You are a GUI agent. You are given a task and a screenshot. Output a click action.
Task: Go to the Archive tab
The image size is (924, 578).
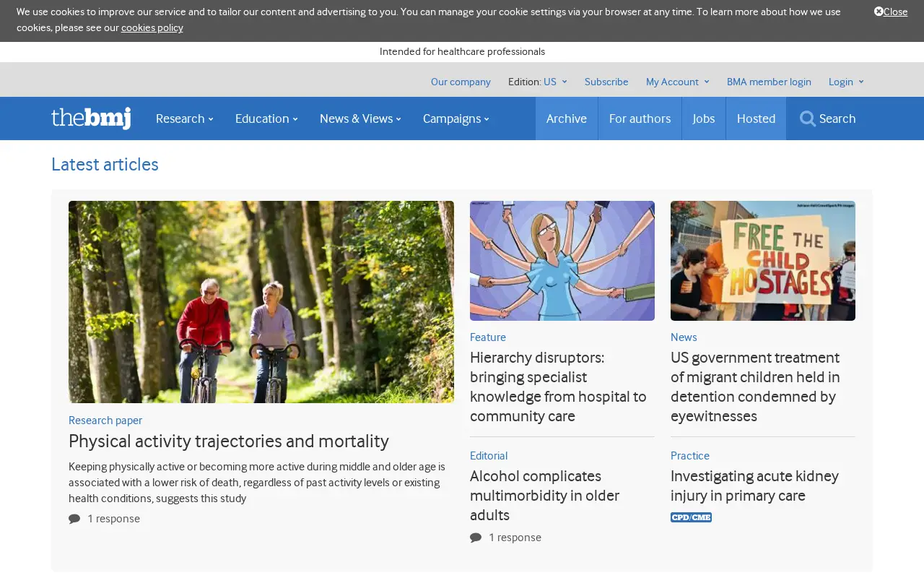click(x=567, y=118)
